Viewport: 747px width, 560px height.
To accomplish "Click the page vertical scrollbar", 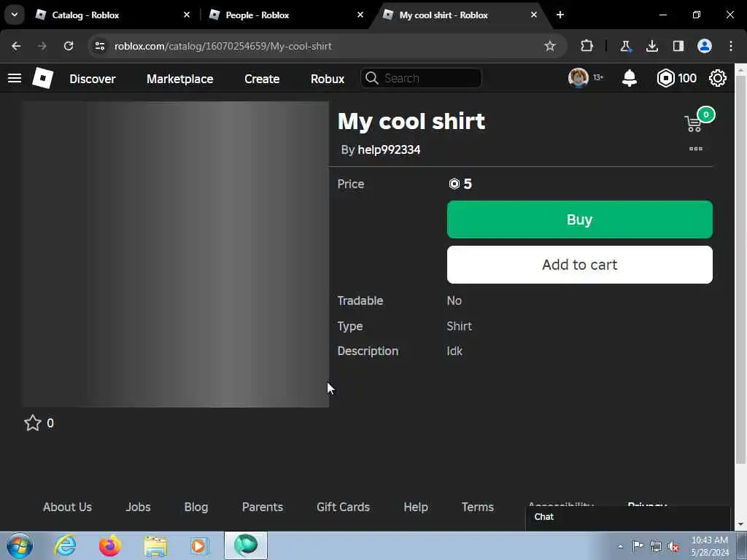I will click(740, 271).
